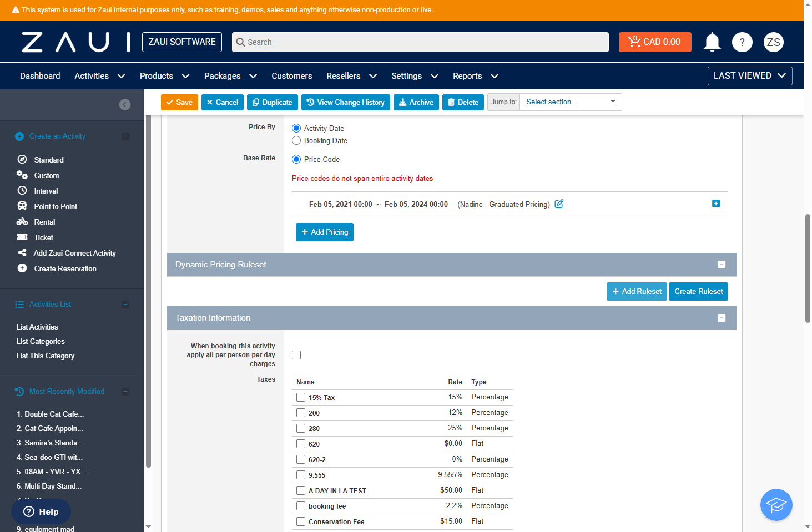Click Add Pricing
Screen dimensions: 812x532
tap(325, 232)
